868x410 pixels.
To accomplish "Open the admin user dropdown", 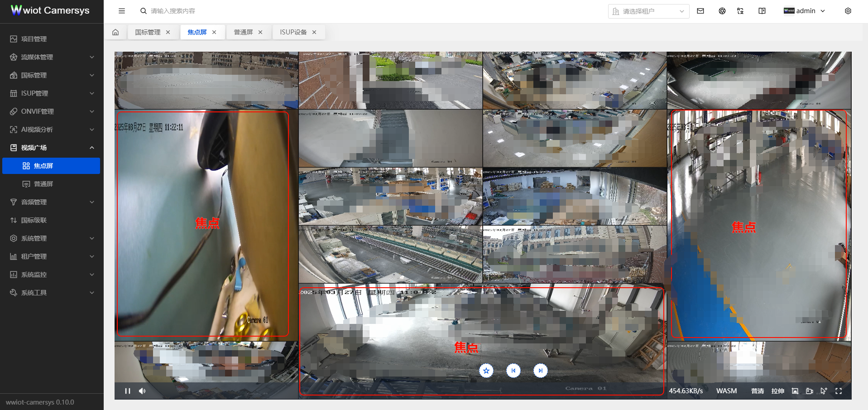I will [x=805, y=11].
